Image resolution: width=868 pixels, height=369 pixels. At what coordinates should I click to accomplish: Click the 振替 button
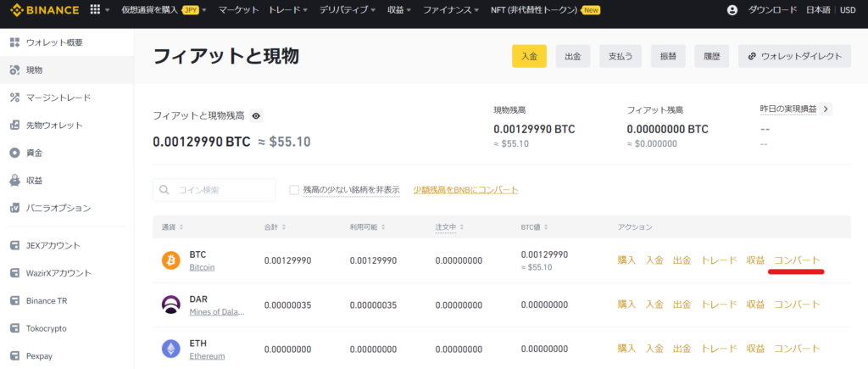pos(668,56)
